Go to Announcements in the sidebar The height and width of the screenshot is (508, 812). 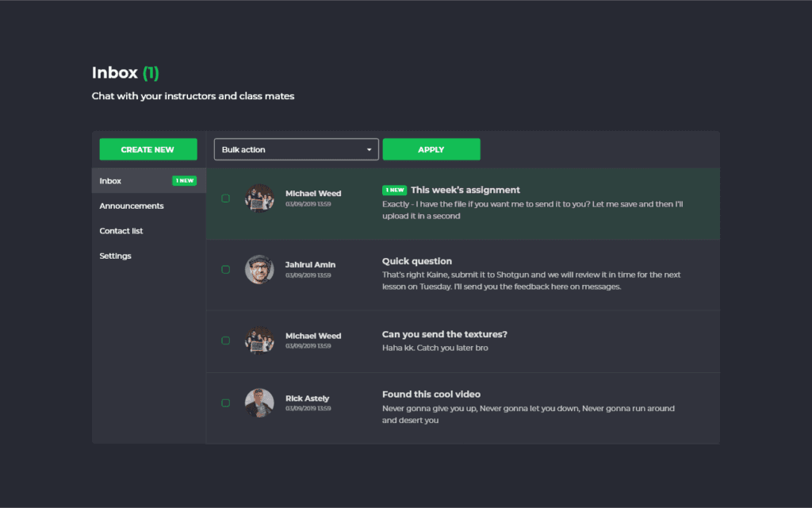coord(132,206)
